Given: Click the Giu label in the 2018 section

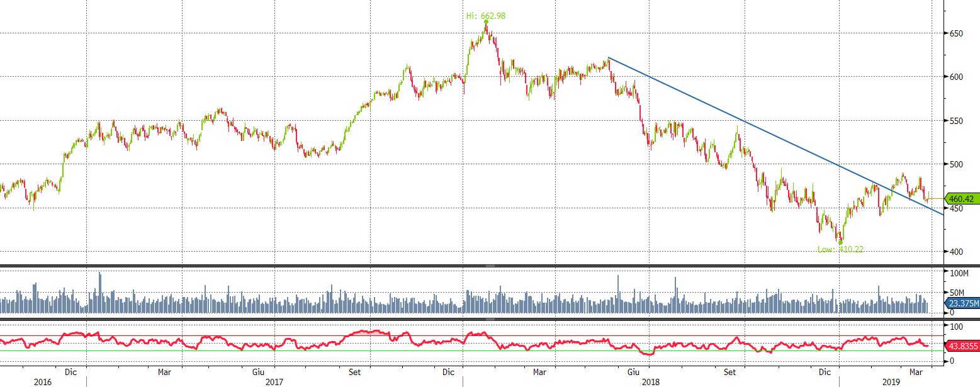Looking at the screenshot, I should point(634,372).
